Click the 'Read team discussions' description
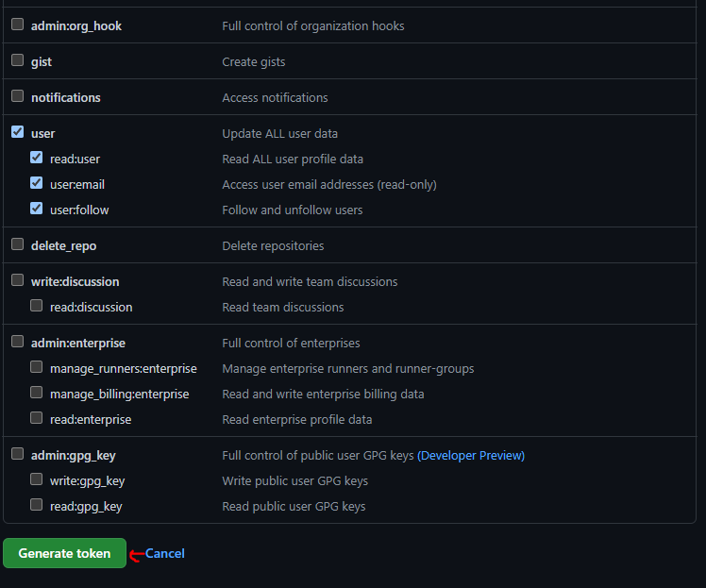Viewport: 706px width, 588px height. pyautogui.click(x=283, y=308)
